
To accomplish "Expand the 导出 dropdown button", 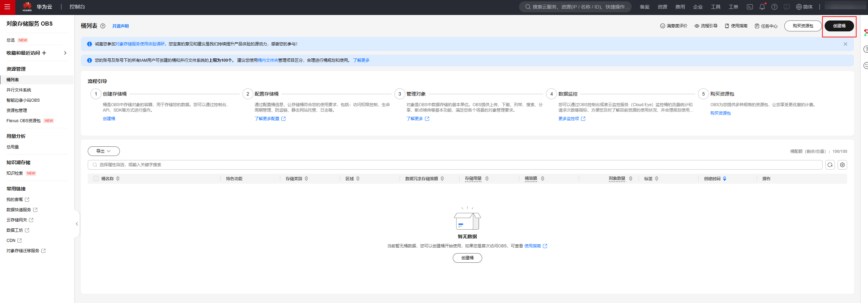I will click(x=103, y=151).
